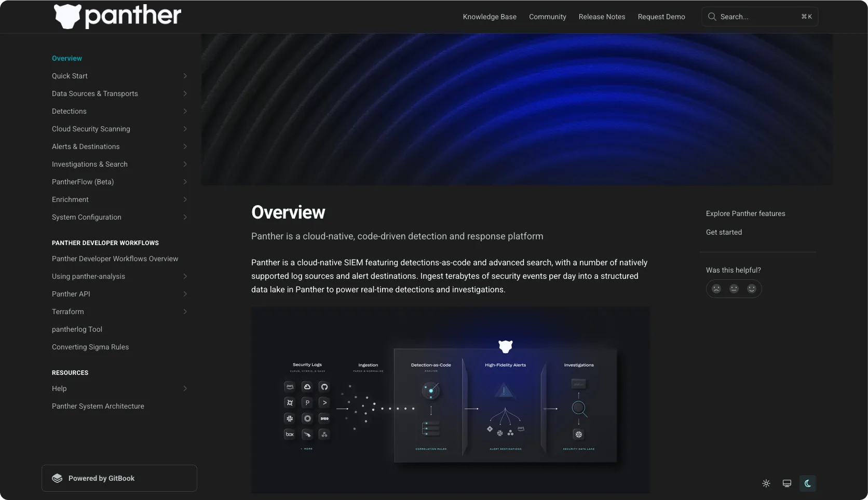Click the GitBook logo icon

coord(58,478)
